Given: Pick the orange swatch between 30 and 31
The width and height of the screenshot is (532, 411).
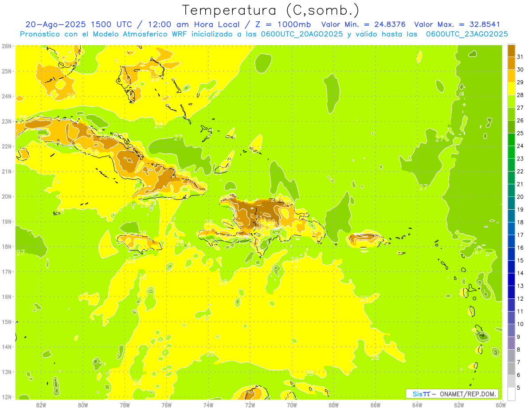Looking at the screenshot, I should 511,63.
